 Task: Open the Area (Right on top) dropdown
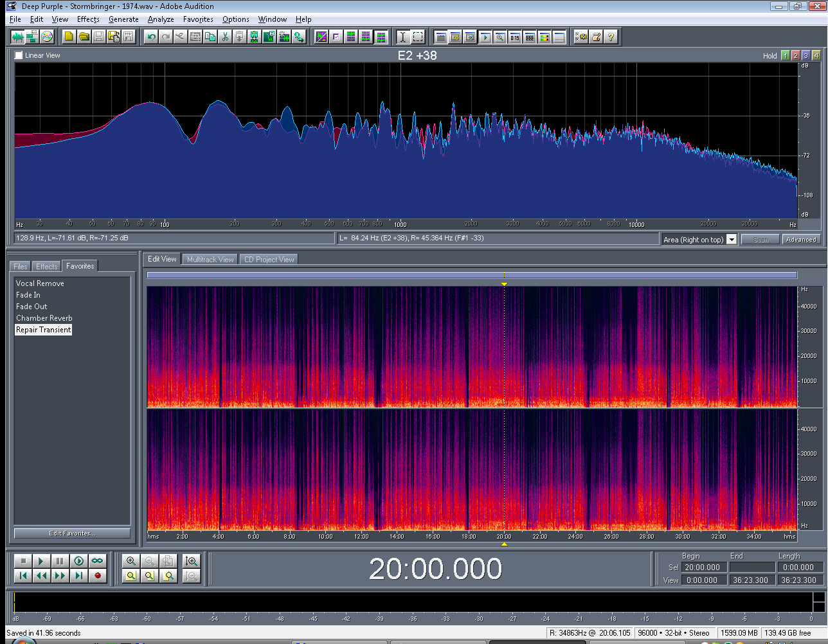(x=732, y=240)
